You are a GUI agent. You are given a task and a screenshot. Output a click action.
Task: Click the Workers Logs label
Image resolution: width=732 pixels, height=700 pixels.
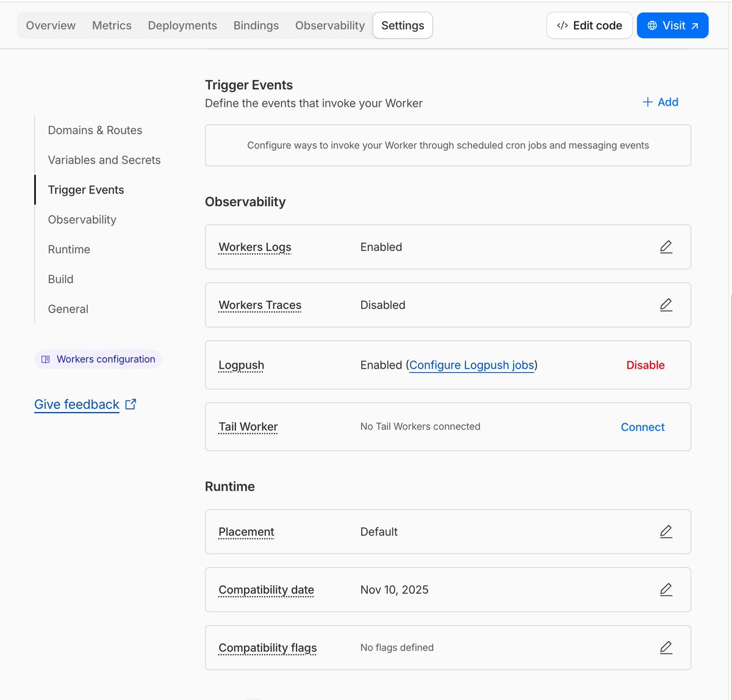pos(255,247)
